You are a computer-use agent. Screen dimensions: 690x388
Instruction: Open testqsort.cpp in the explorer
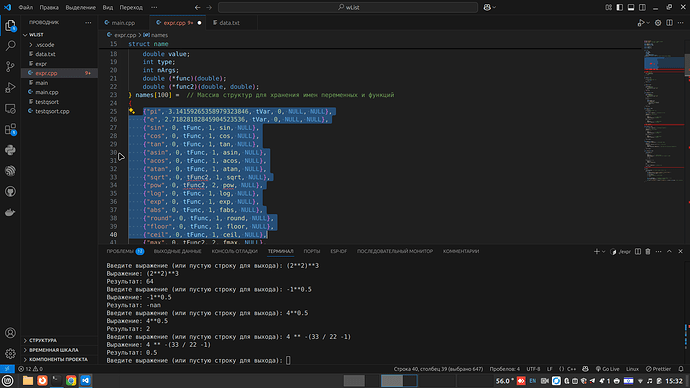(x=52, y=111)
